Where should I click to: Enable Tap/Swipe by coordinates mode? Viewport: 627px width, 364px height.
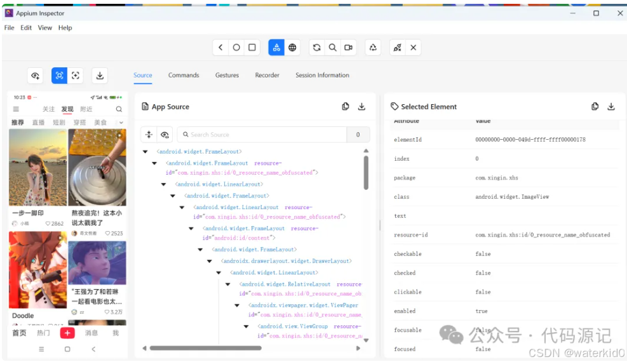pyautogui.click(x=76, y=76)
